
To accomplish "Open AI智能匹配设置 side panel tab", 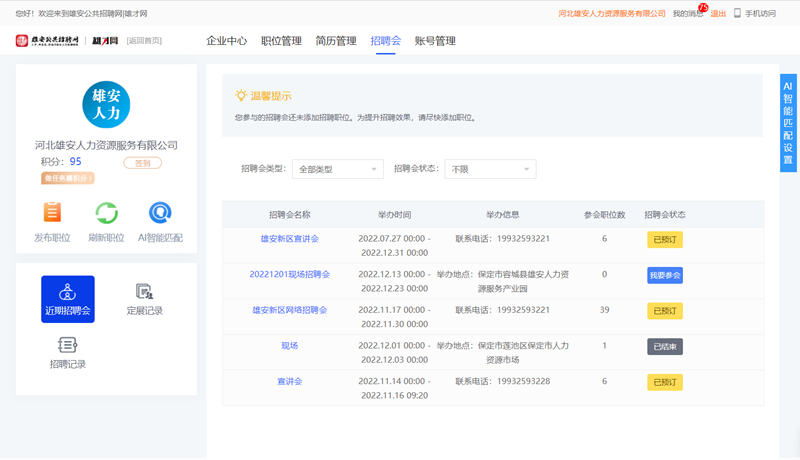I will coord(788,123).
